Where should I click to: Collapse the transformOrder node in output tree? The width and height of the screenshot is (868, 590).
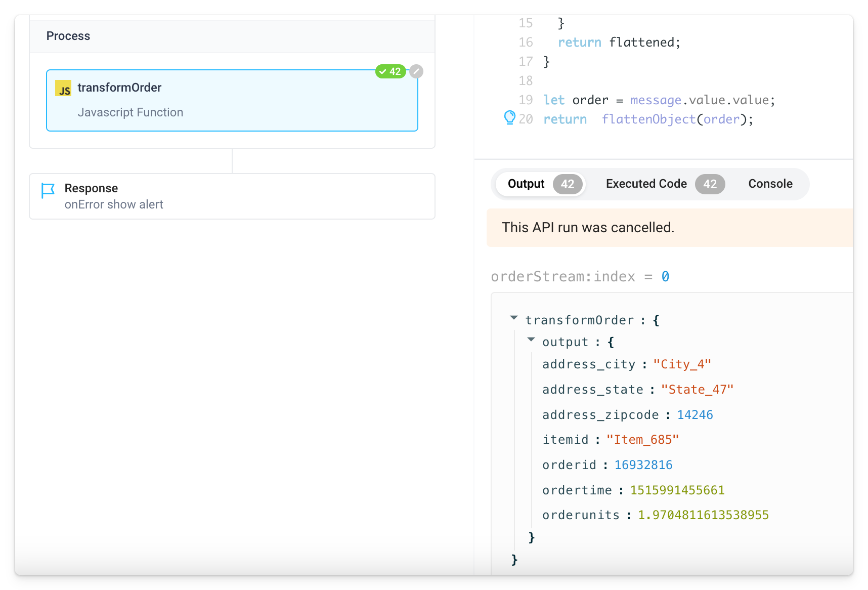point(514,318)
